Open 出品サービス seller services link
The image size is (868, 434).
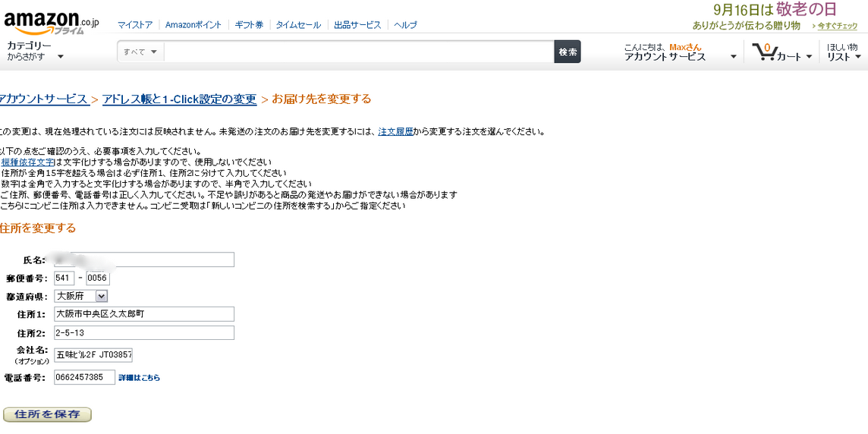pyautogui.click(x=357, y=25)
